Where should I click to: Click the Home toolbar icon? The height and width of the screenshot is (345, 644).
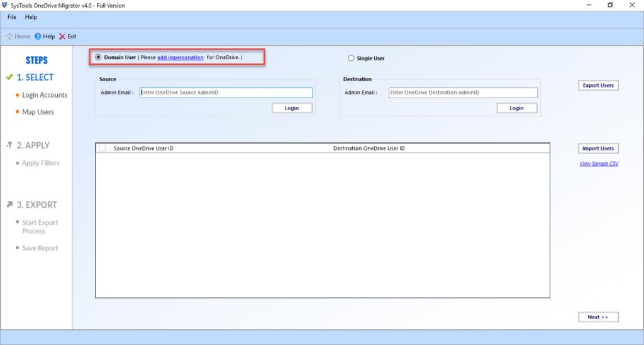[x=9, y=37]
